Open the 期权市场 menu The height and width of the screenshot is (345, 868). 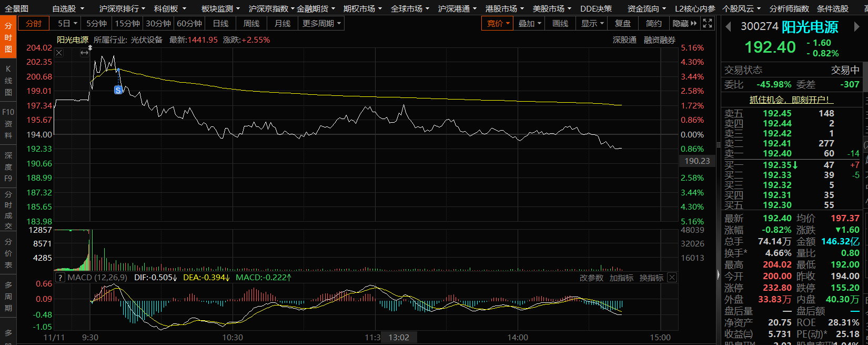(x=362, y=8)
